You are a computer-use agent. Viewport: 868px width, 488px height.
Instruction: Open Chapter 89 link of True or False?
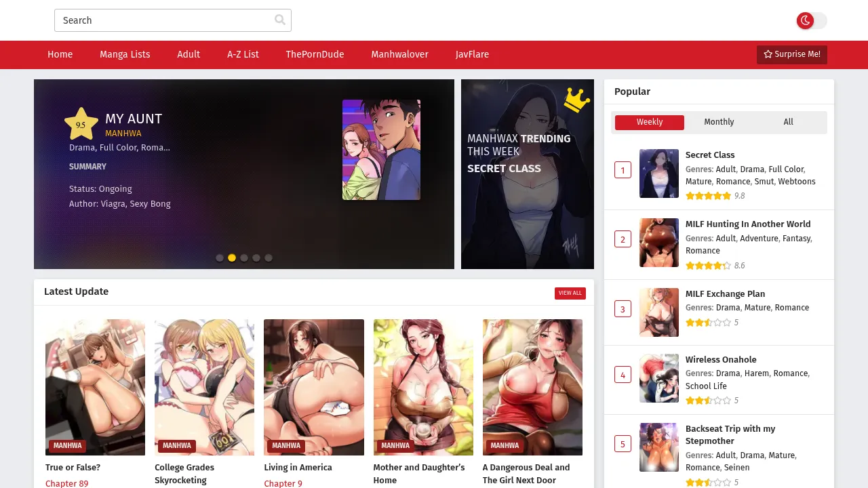(x=66, y=483)
